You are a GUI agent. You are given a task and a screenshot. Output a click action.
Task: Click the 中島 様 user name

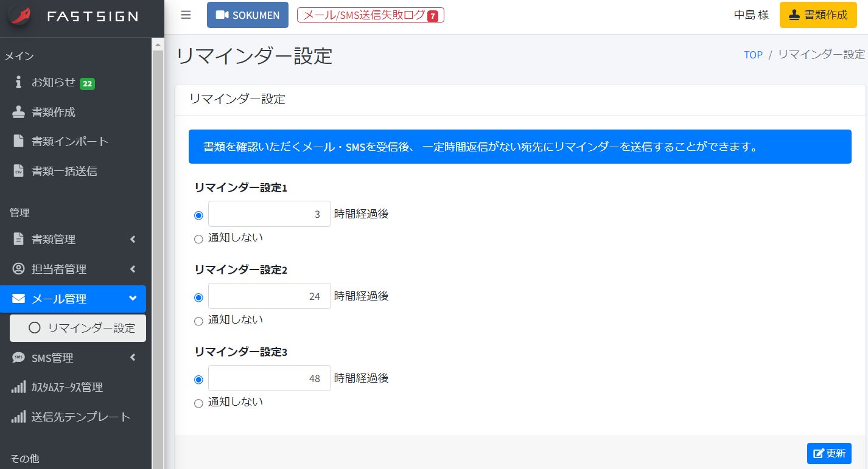tap(752, 15)
